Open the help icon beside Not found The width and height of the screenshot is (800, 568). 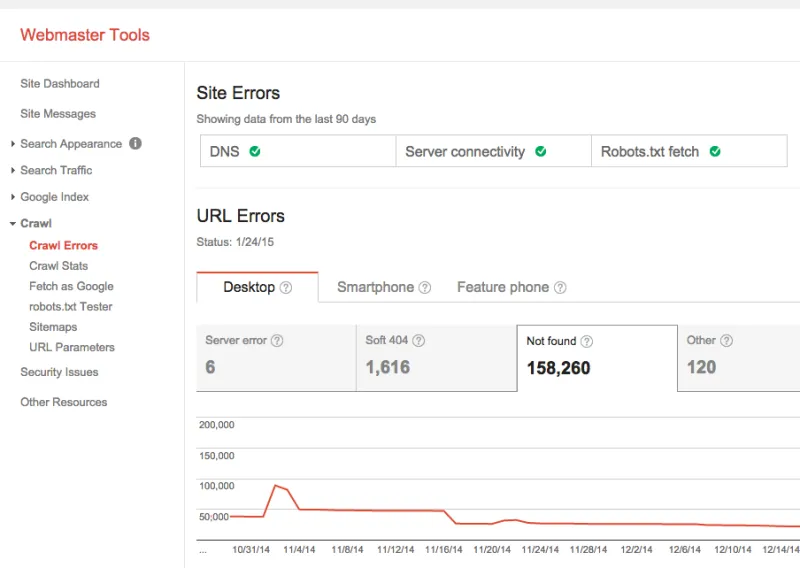tap(587, 341)
